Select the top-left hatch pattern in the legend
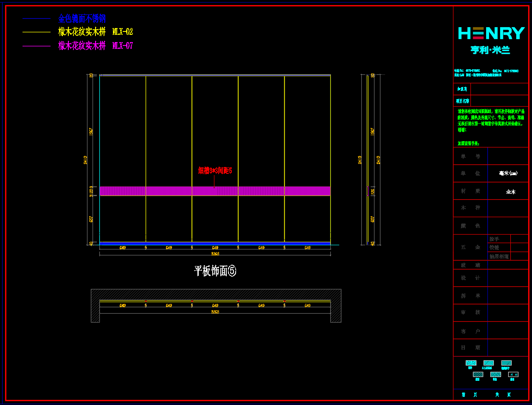 tap(471, 363)
